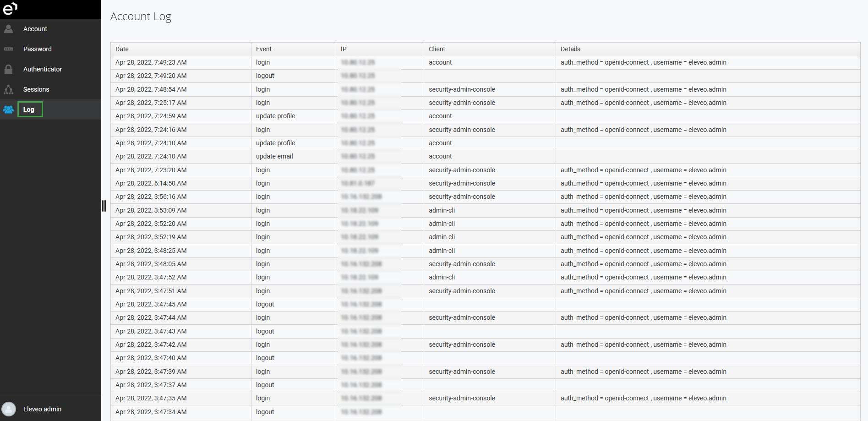Click the Sessions network icon
Screen dimensions: 868x421
pyautogui.click(x=9, y=89)
